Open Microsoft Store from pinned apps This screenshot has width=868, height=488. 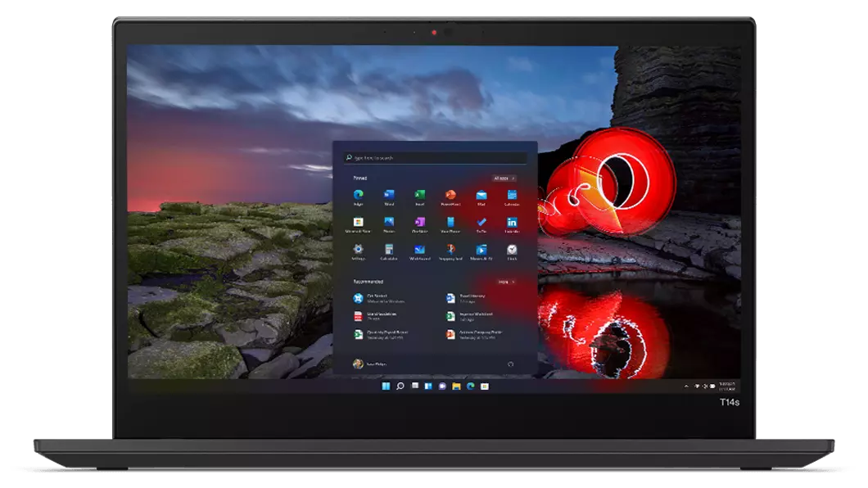pyautogui.click(x=358, y=222)
